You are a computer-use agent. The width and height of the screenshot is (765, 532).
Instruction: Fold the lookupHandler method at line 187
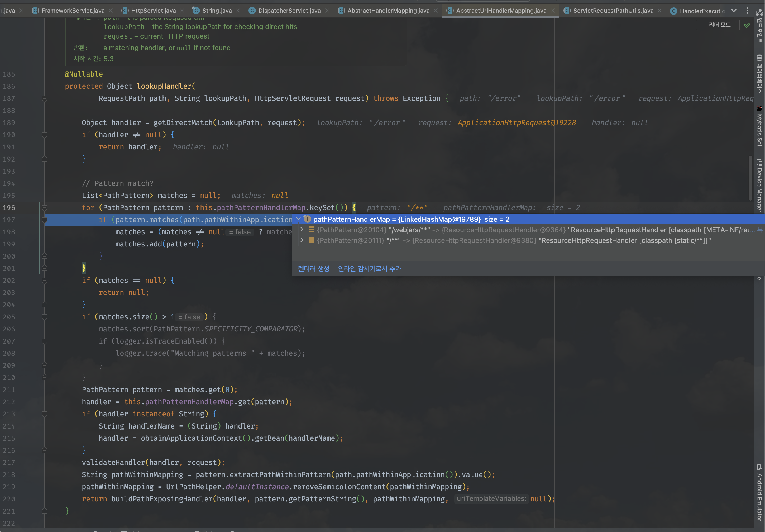click(45, 98)
